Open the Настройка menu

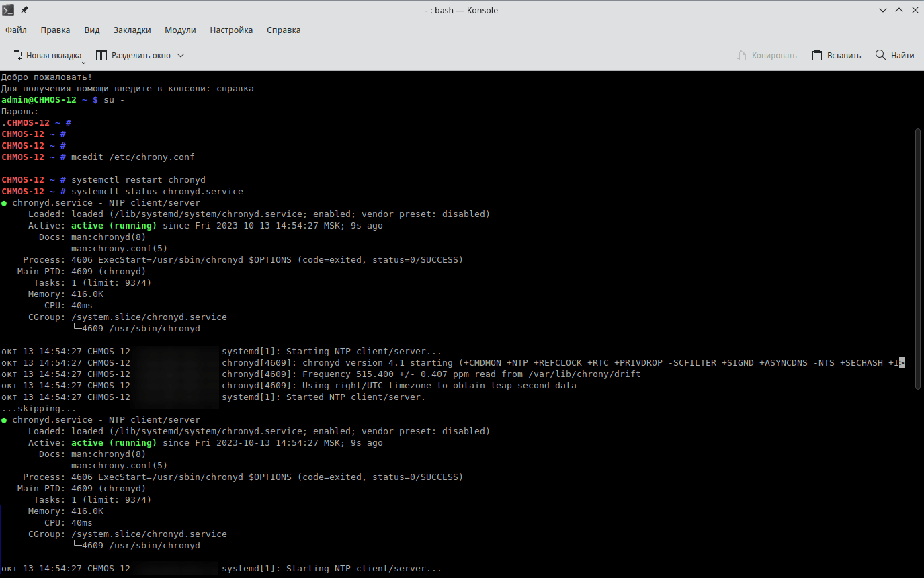pos(231,30)
